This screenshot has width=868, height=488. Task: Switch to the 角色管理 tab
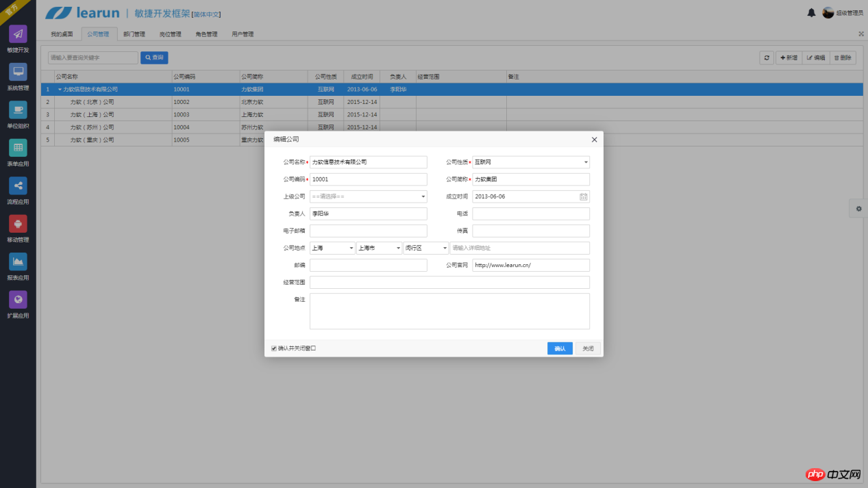pyautogui.click(x=206, y=34)
